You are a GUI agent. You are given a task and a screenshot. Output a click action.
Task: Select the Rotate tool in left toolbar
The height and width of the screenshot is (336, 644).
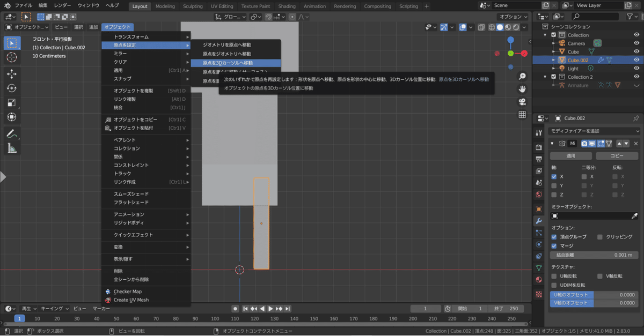click(12, 88)
